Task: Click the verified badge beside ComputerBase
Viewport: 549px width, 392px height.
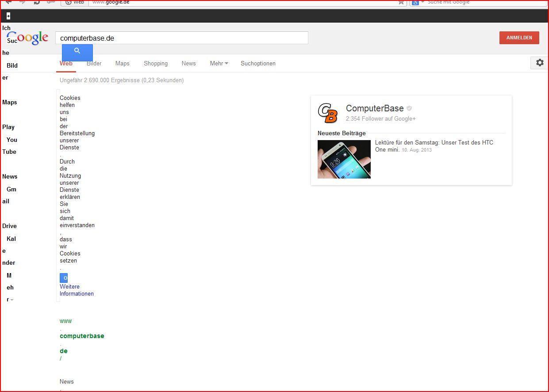Action: 409,108
